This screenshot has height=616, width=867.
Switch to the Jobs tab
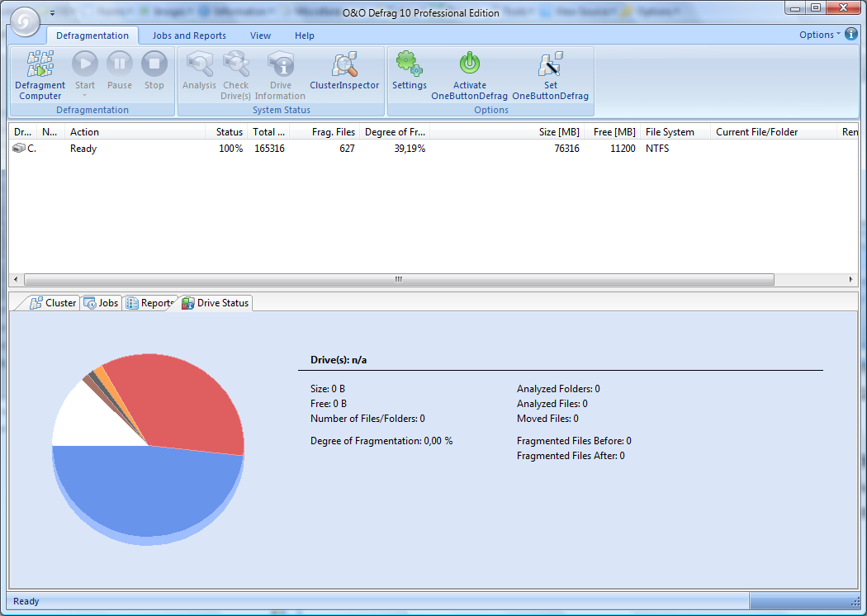(101, 303)
